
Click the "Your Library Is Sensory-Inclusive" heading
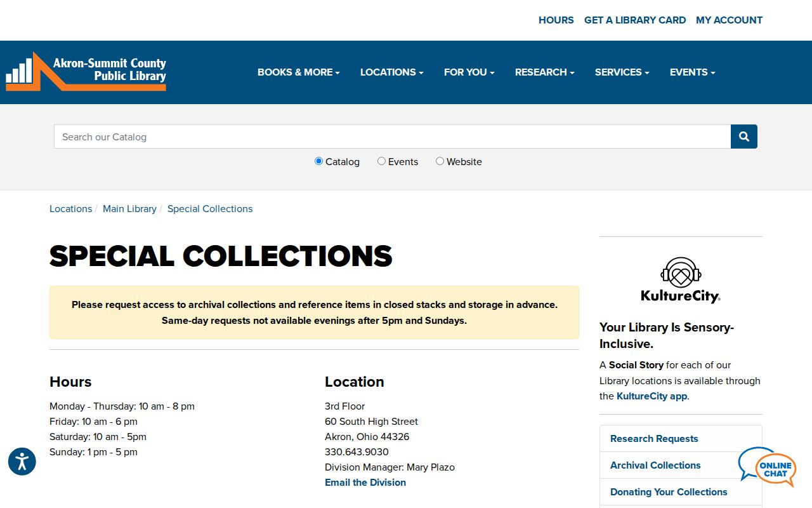point(667,335)
